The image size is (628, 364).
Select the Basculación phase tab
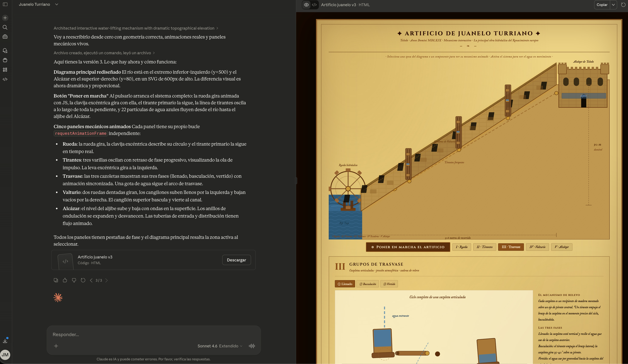368,284
